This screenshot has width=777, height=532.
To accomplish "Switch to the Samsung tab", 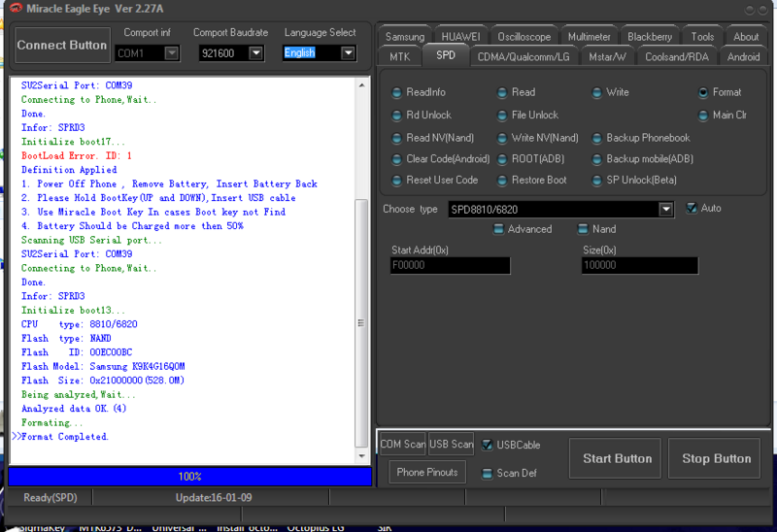I will point(405,37).
